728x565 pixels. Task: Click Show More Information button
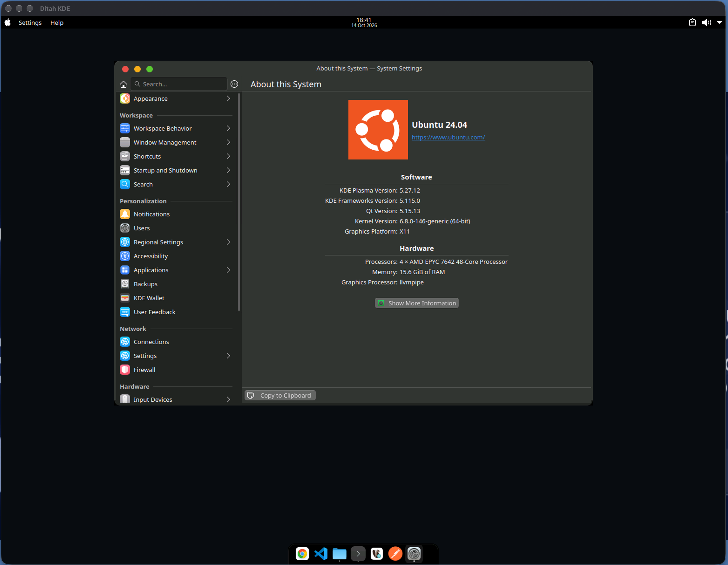[417, 303]
